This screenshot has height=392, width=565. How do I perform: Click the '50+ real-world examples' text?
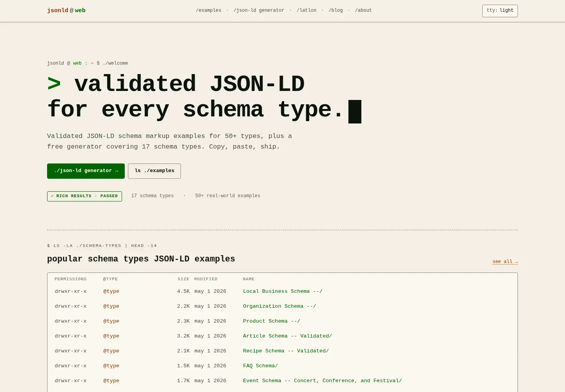(x=228, y=196)
